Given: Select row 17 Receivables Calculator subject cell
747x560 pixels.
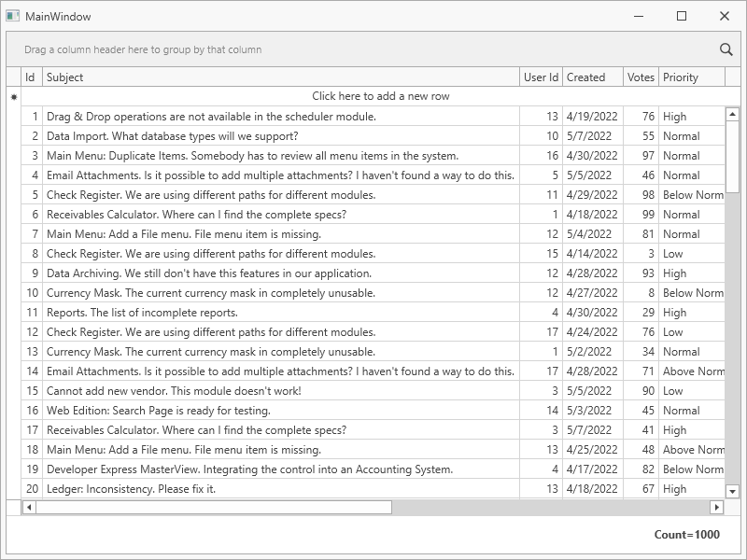Looking at the screenshot, I should pos(281,430).
